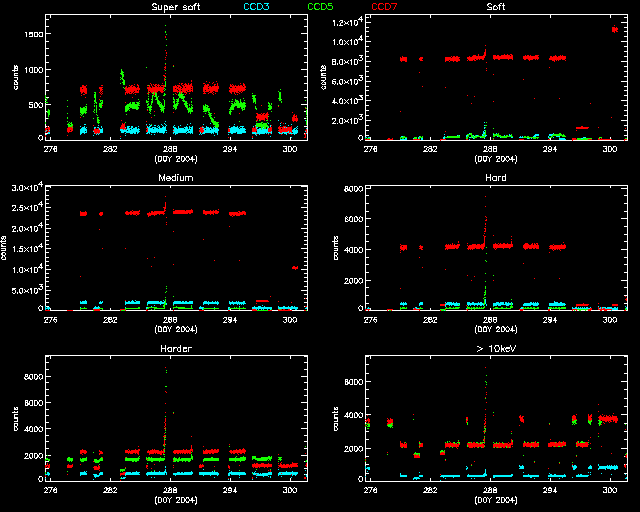Click the "Medium" plot title
This screenshot has width=640, height=512.
click(x=174, y=178)
